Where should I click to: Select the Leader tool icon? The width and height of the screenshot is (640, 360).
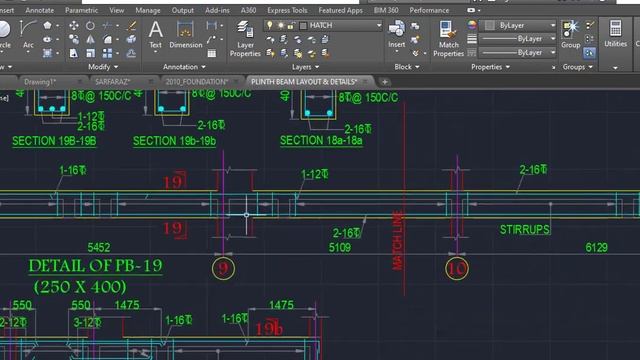click(211, 39)
